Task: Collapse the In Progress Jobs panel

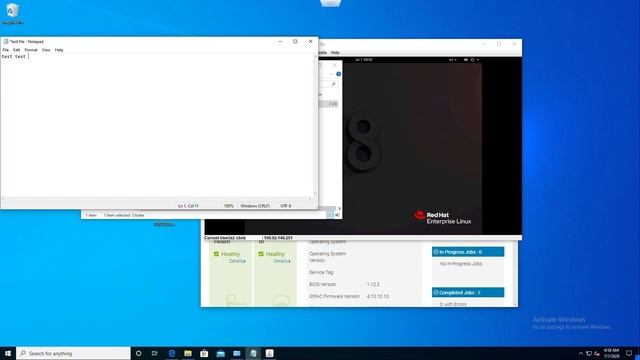Action: tap(436, 252)
